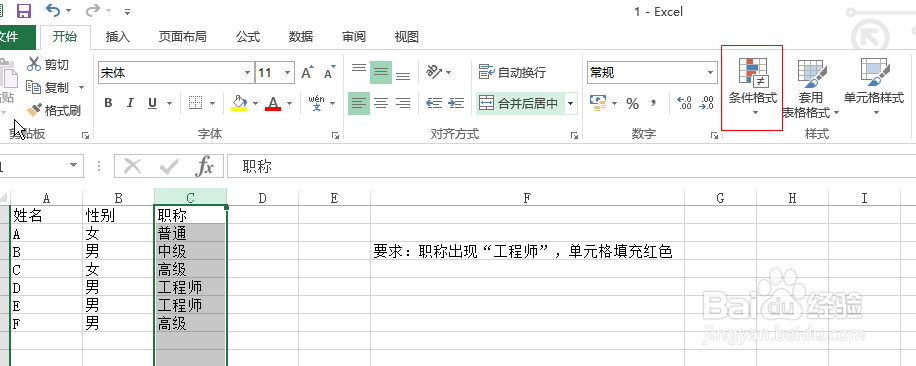
Task: Apply percent style
Action: point(632,104)
